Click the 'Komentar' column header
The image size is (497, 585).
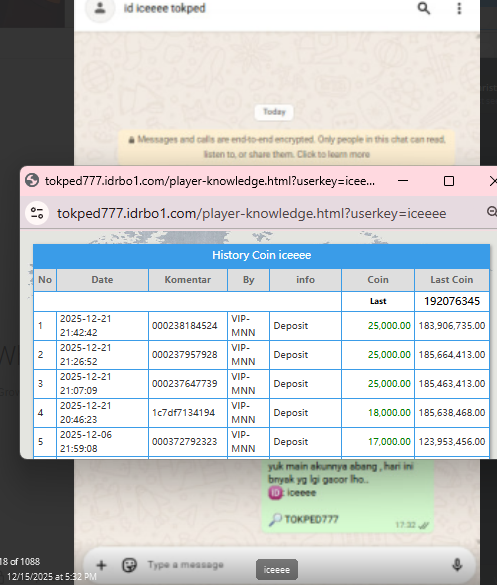[x=188, y=280]
